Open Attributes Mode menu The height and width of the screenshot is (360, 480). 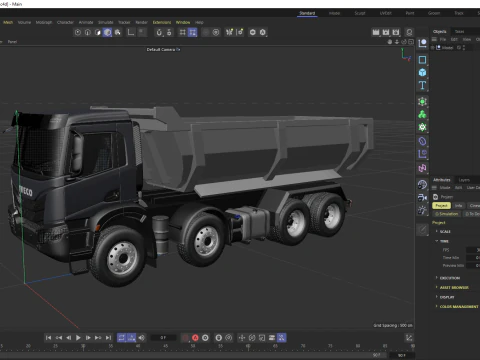[445, 188]
